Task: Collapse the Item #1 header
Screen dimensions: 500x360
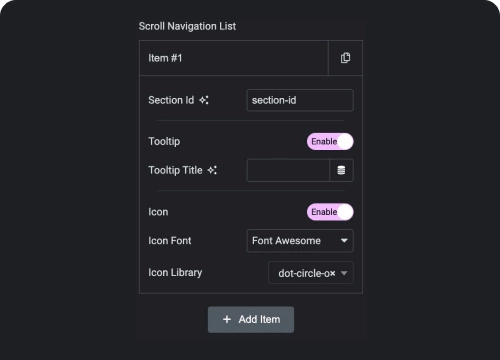Action: point(234,58)
